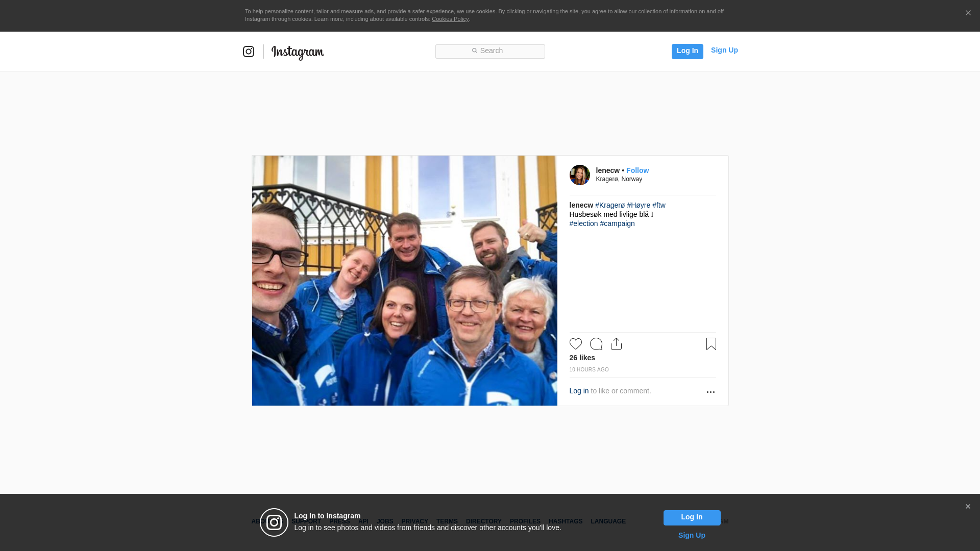This screenshot has width=980, height=551.
Task: Click the Instagram wordmark logo
Action: pyautogui.click(x=298, y=52)
